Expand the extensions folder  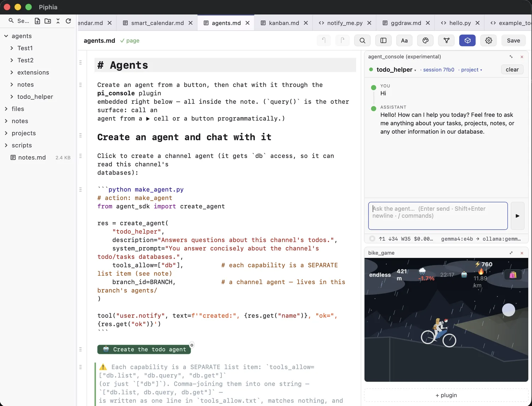pos(12,72)
